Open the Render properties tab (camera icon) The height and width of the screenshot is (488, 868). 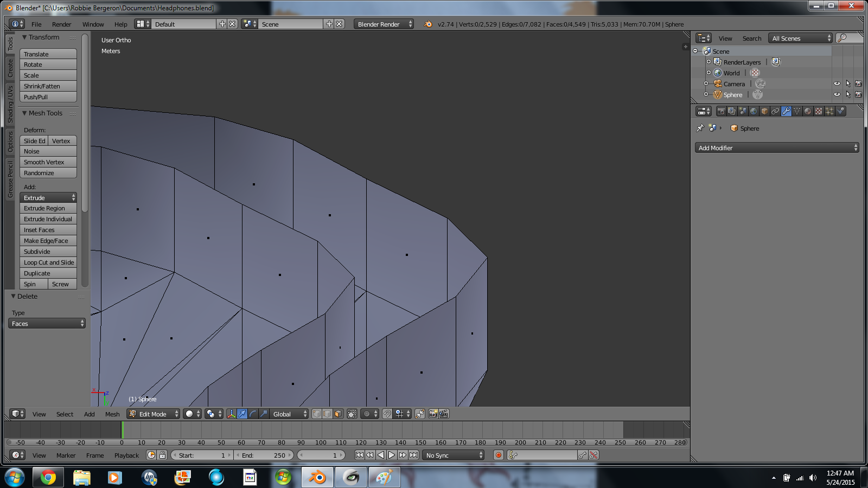tap(721, 111)
